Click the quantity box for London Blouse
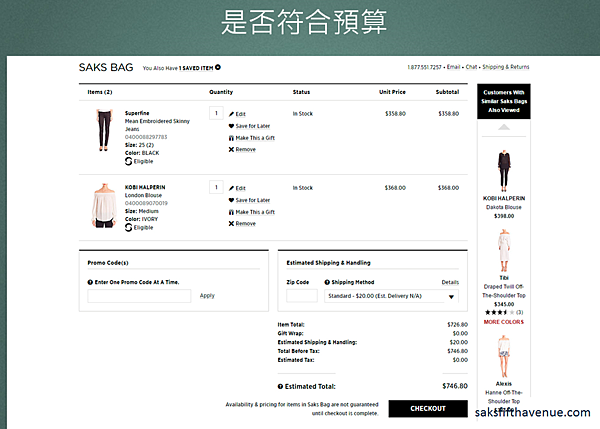 point(216,188)
